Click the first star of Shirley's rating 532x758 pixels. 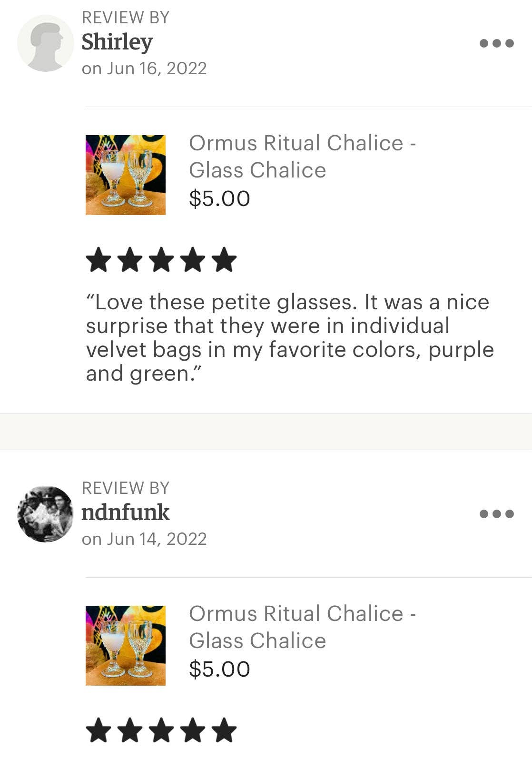point(100,258)
